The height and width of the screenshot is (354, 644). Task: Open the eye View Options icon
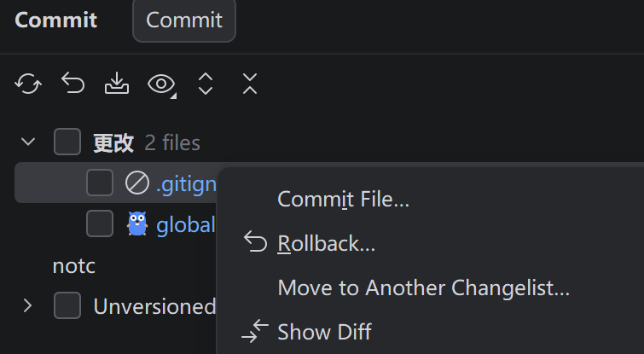[161, 84]
